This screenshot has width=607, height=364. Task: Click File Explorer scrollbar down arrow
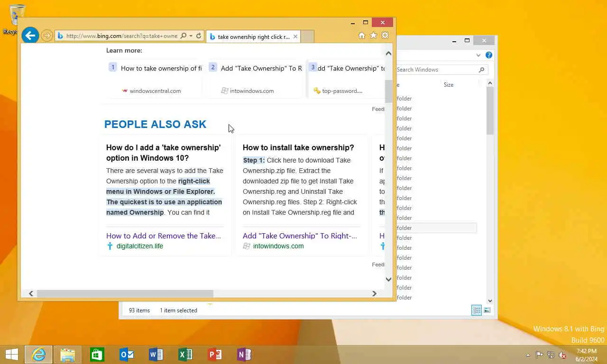490,300
